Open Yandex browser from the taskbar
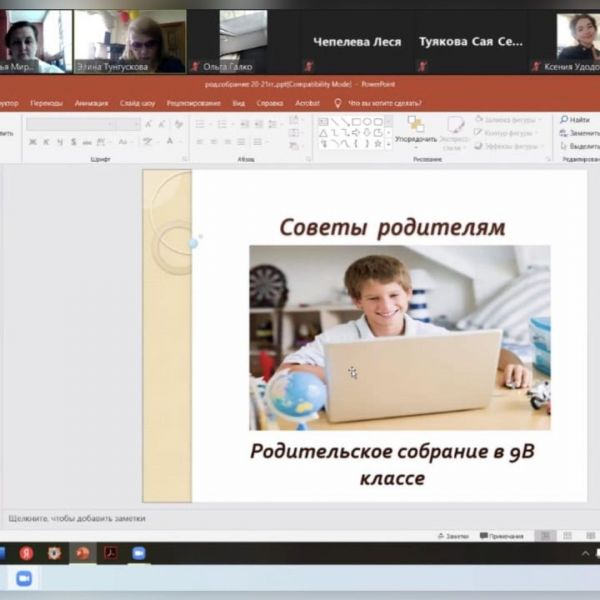The width and height of the screenshot is (600, 600). click(x=27, y=553)
